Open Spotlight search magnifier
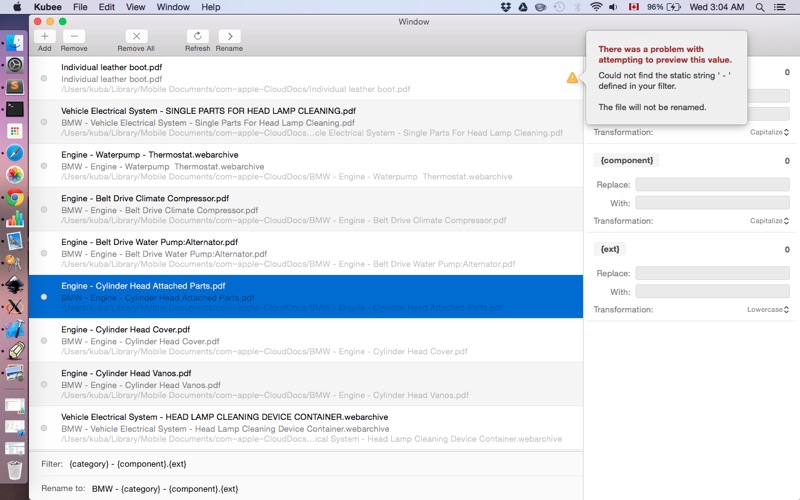The width and height of the screenshot is (800, 500). tap(760, 7)
